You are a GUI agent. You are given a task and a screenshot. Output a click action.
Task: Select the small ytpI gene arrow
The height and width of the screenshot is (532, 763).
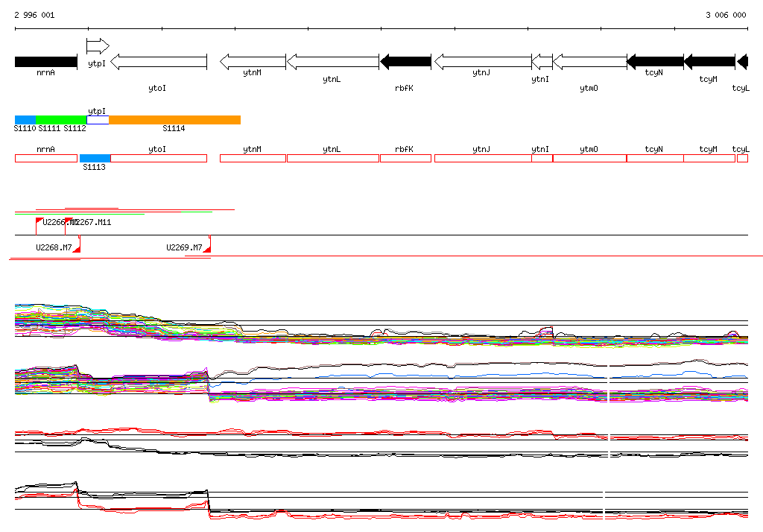coord(98,46)
